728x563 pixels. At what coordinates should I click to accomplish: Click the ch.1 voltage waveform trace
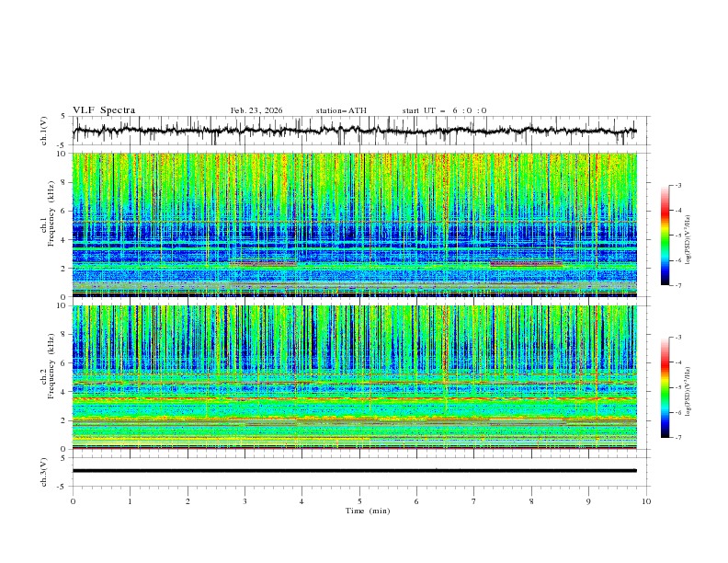click(x=354, y=131)
